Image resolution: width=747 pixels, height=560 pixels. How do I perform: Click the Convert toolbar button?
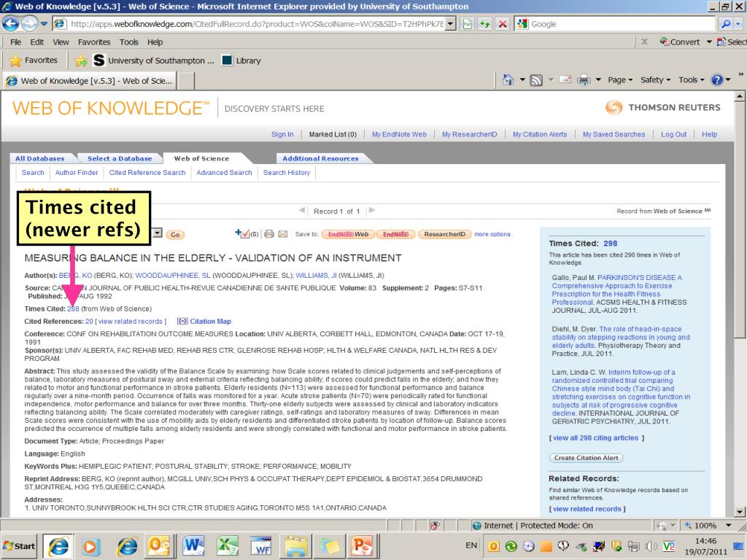[680, 42]
